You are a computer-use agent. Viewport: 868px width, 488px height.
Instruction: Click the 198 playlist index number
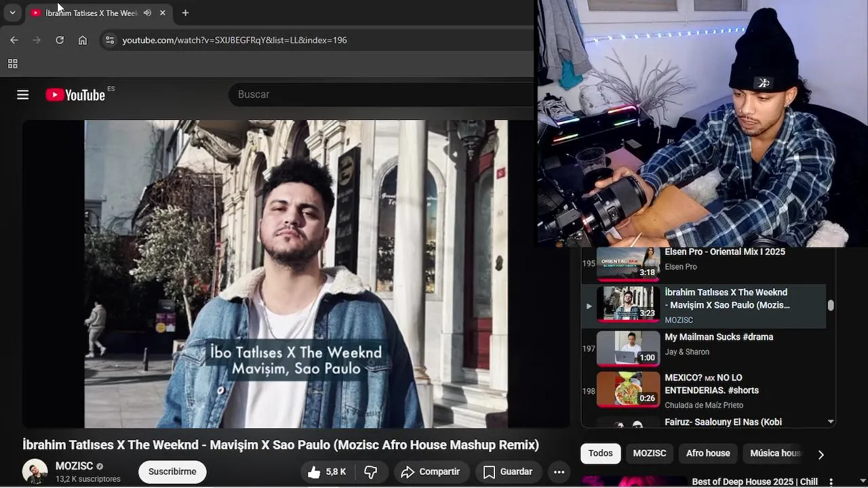tap(589, 391)
